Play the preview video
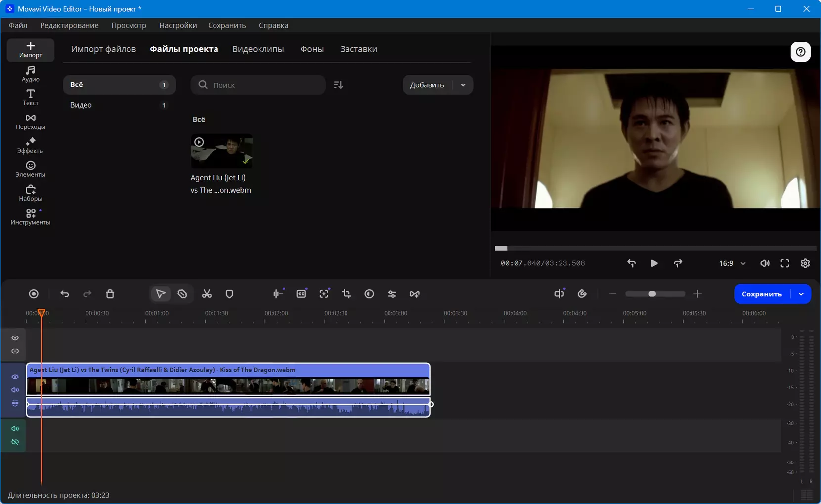 point(654,263)
